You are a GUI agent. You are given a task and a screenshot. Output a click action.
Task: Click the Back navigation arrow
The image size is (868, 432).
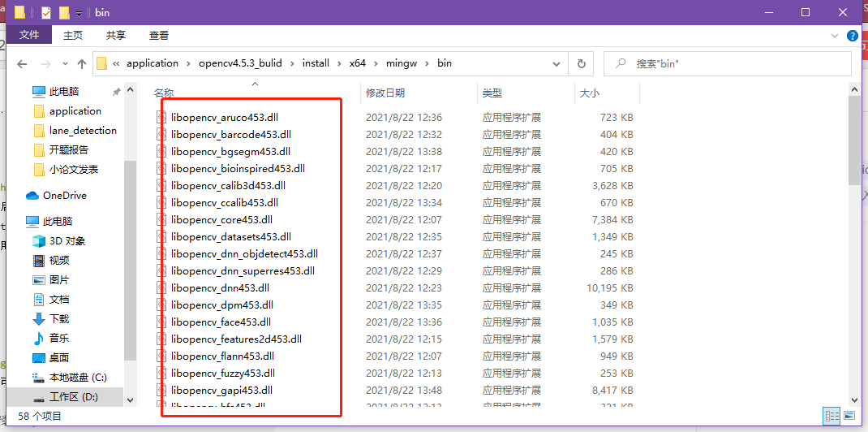[x=22, y=63]
